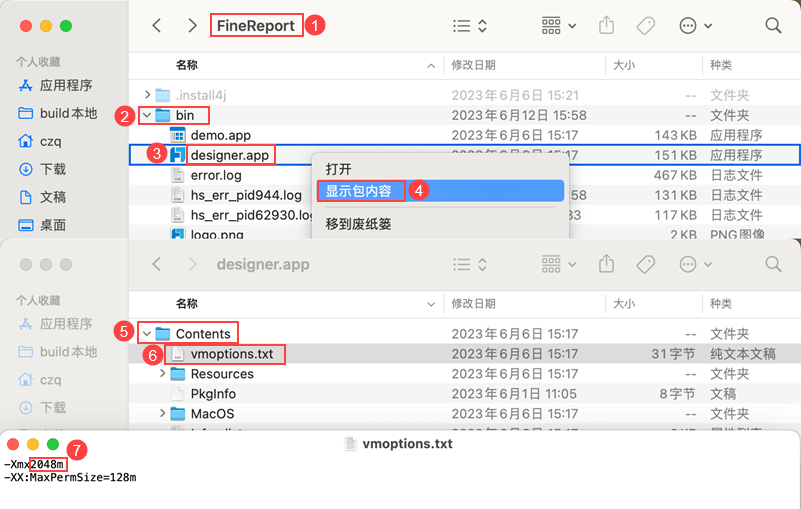Select demo.app file icon

(x=177, y=135)
